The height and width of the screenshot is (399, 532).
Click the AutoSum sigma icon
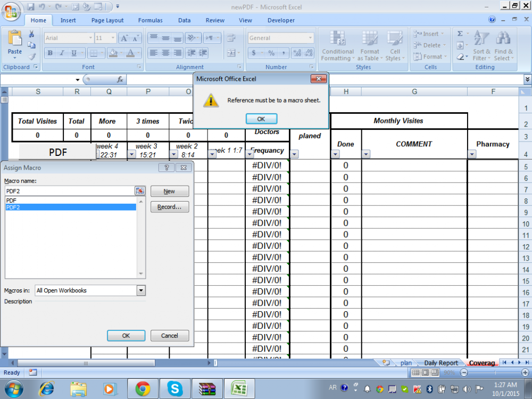coord(460,34)
